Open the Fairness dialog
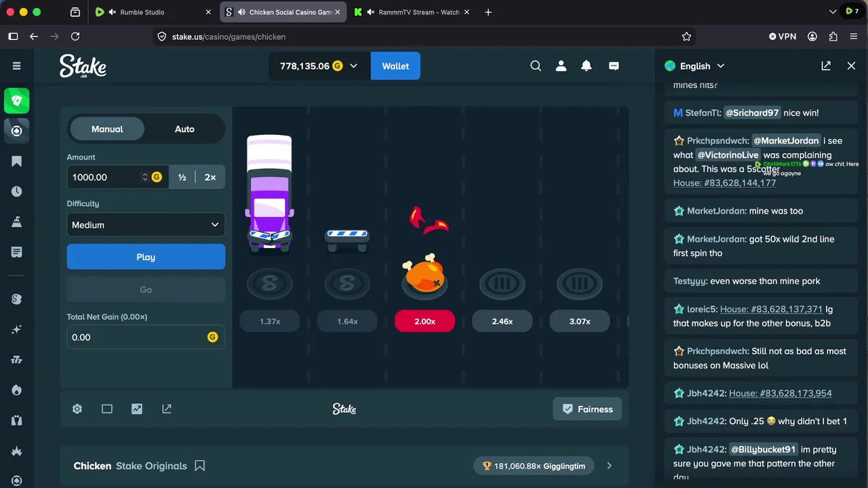The image size is (868, 488). tap(587, 409)
